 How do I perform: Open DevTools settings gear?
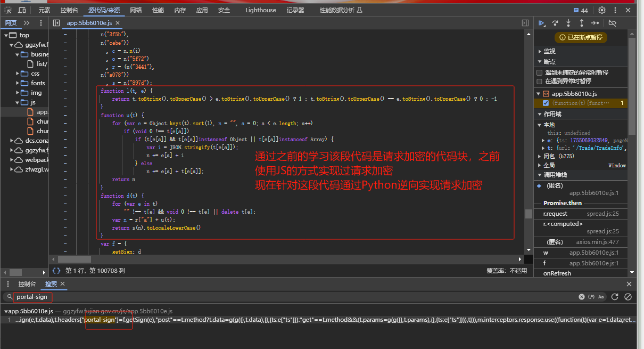[602, 10]
